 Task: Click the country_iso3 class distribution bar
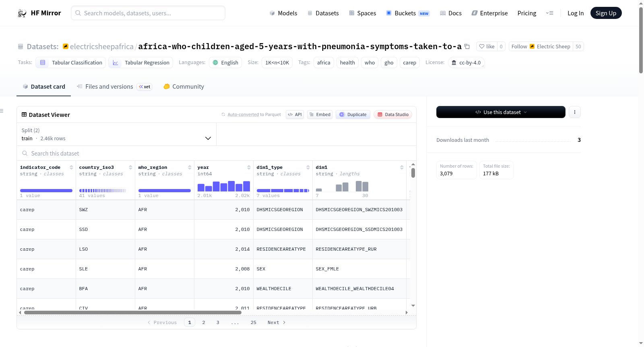103,191
